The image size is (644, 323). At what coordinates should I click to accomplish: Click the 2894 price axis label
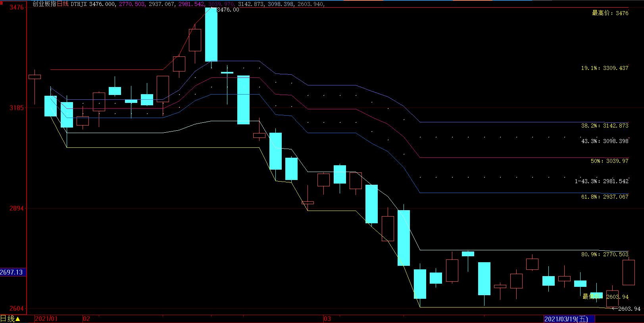click(16, 208)
